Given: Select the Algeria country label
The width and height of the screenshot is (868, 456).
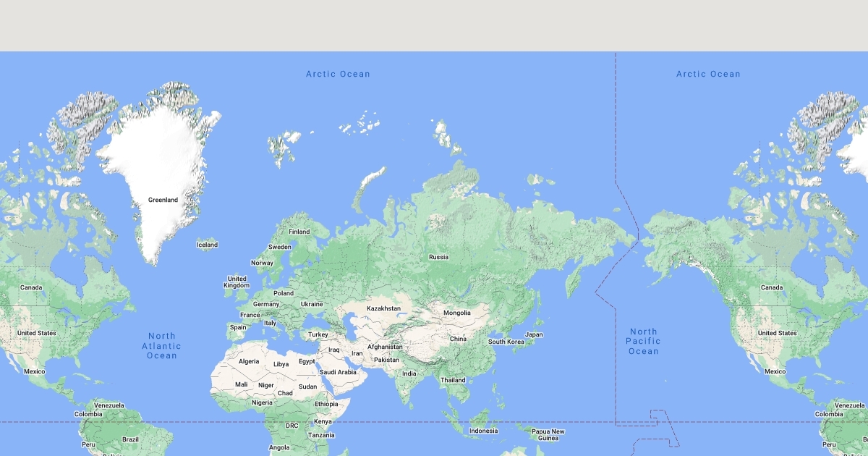Looking at the screenshot, I should tap(249, 361).
